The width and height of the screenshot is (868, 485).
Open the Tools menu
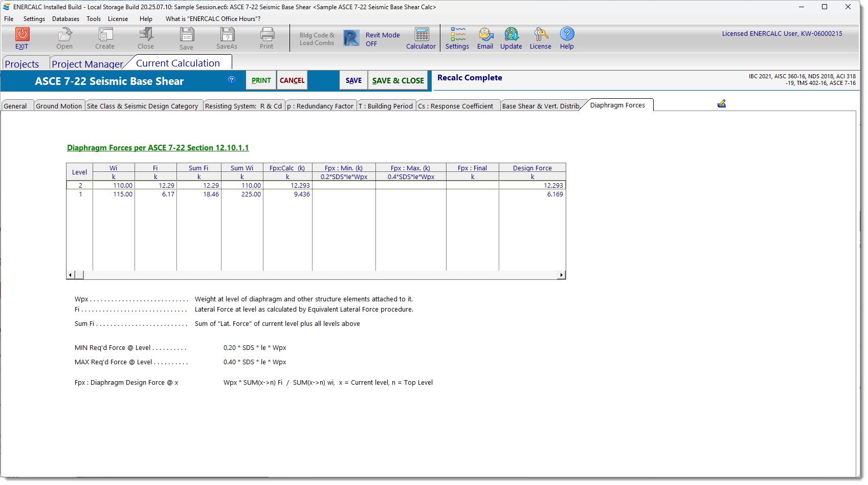(94, 19)
